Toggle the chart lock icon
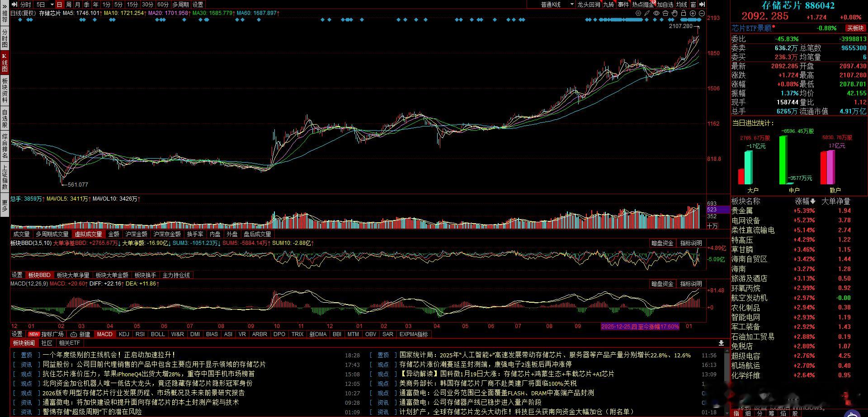Screen dimensions: 868x417 click(684, 14)
